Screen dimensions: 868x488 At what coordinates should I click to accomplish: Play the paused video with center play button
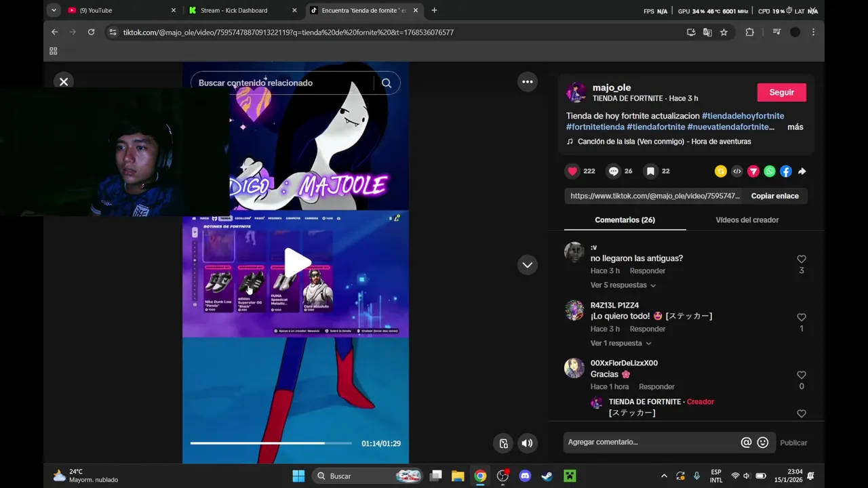coord(296,263)
